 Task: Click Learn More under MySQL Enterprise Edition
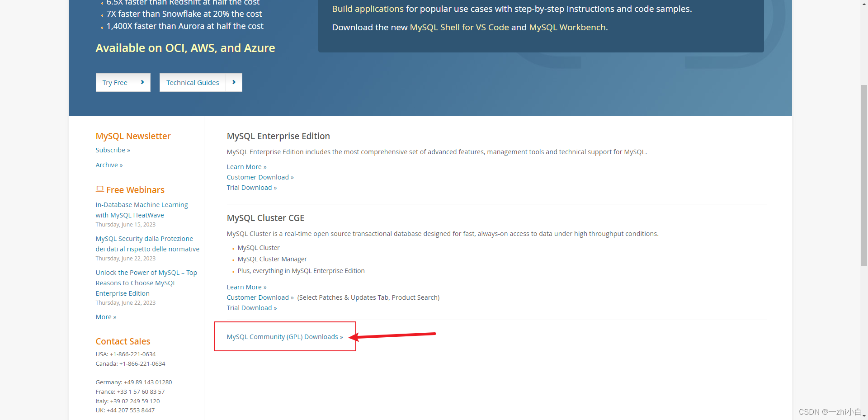pyautogui.click(x=246, y=167)
